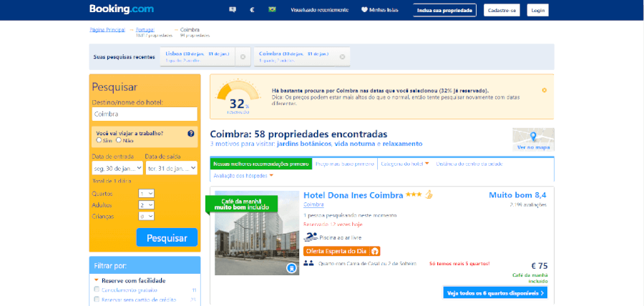644x306 pixels.
Task: Click the vida noturna link
Action: (x=354, y=144)
